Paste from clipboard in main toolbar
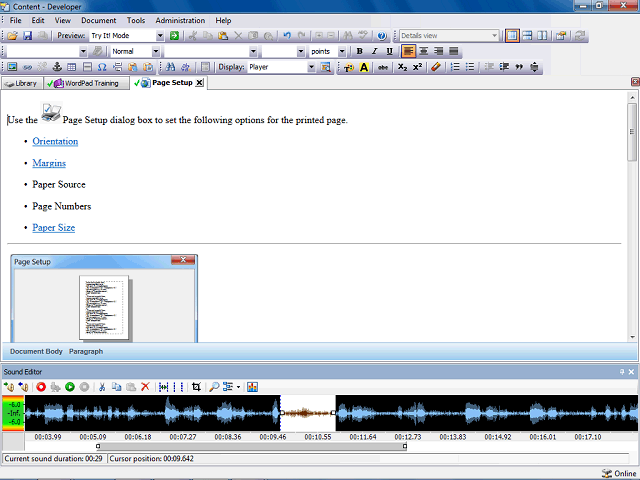Viewport: 640px width, 480px height. point(223,36)
